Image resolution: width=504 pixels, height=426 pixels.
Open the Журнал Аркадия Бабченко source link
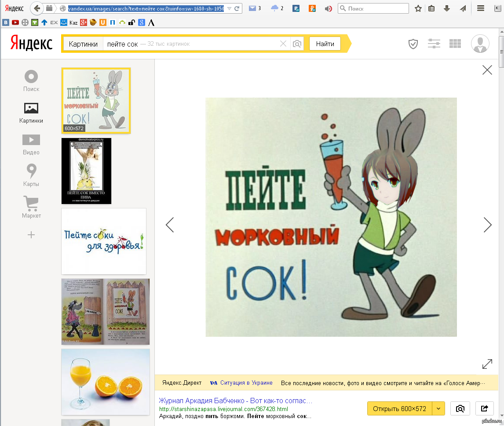[236, 401]
